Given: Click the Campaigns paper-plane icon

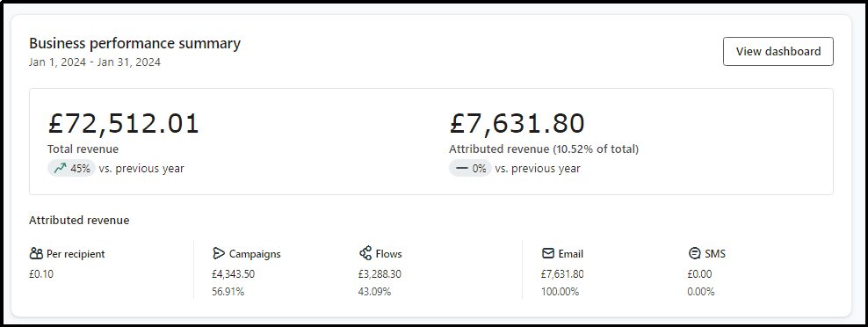Looking at the screenshot, I should 219,253.
